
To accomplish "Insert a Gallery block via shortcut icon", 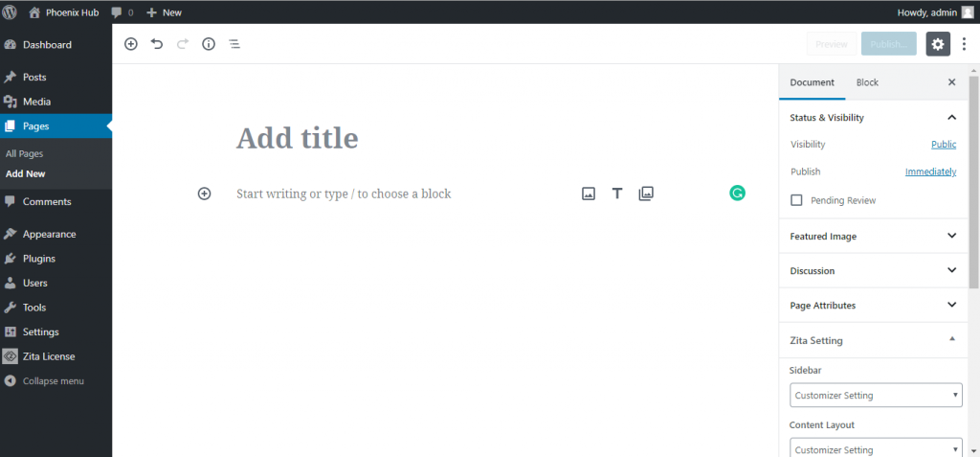I will pyautogui.click(x=646, y=194).
